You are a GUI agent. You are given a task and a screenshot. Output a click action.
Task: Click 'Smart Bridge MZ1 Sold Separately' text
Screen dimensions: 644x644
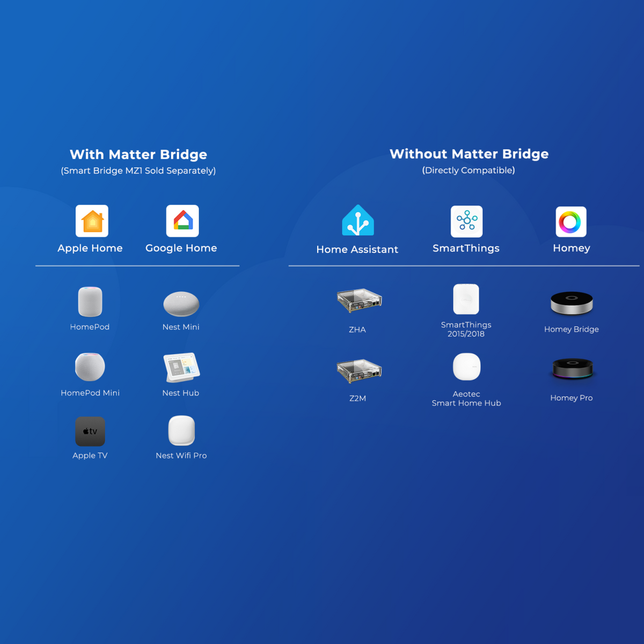138,171
